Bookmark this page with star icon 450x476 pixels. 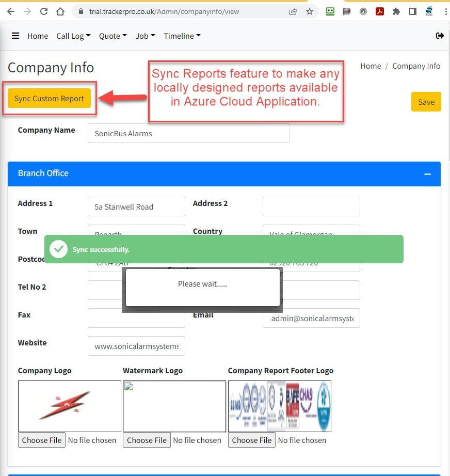[x=310, y=11]
